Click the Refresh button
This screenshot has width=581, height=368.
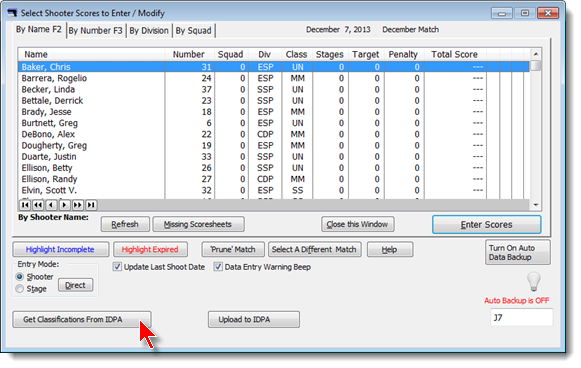[x=125, y=224]
